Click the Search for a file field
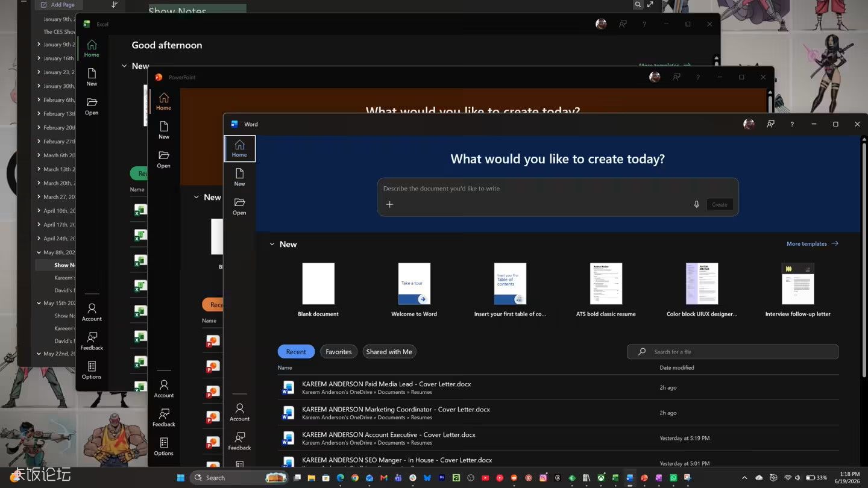Screen dimensions: 868x488 coord(732,352)
